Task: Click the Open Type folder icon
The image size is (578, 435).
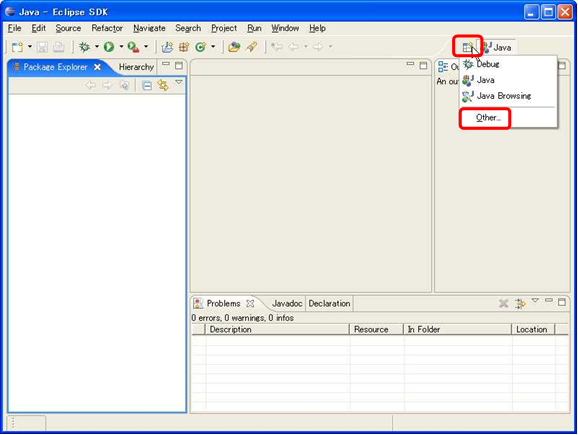Action: 234,47
